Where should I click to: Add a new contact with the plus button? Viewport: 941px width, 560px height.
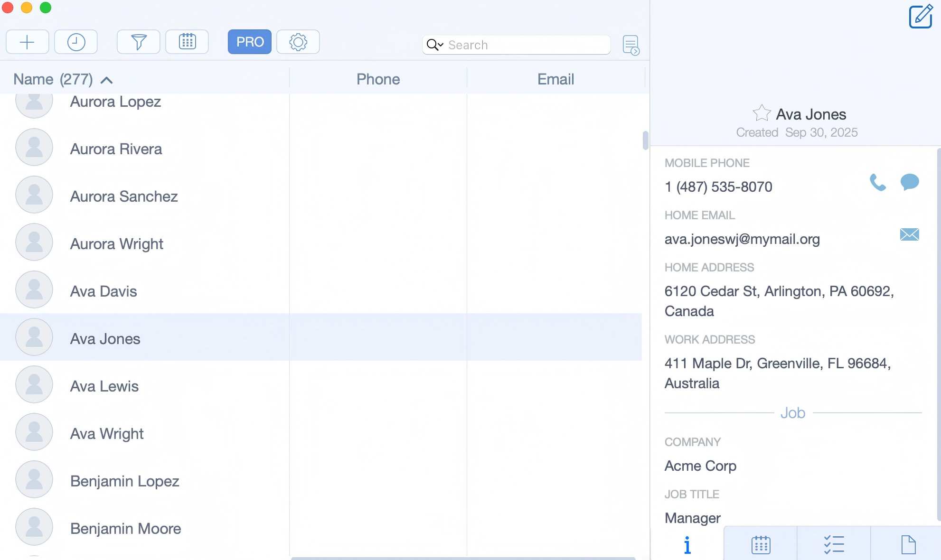pos(27,42)
